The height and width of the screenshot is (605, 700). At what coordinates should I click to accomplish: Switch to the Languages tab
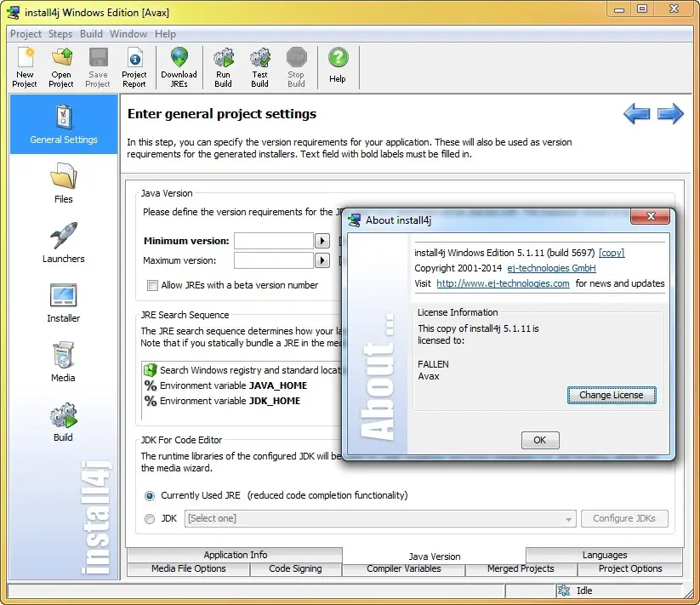tap(605, 555)
